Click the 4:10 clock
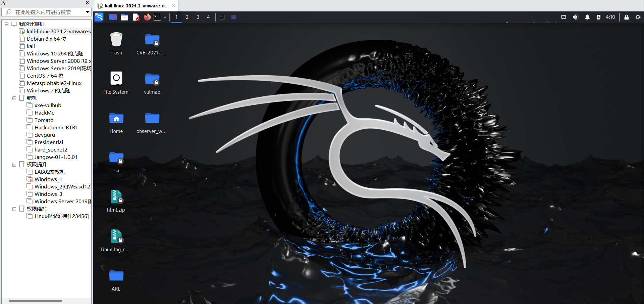 coord(610,17)
